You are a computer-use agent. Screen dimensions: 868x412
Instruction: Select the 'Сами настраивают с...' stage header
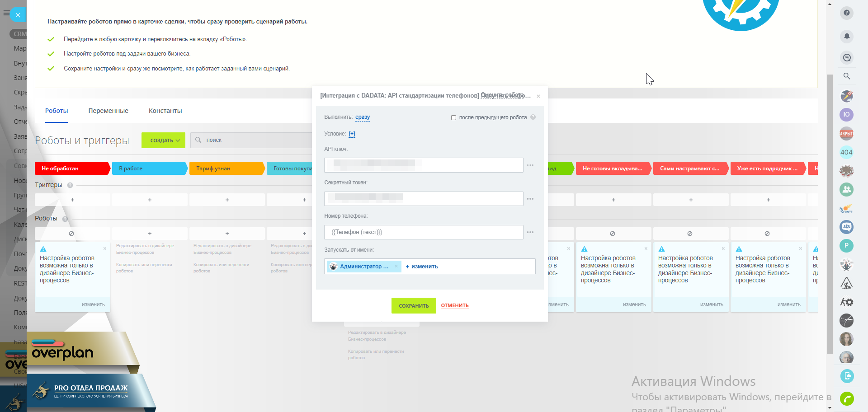click(691, 168)
